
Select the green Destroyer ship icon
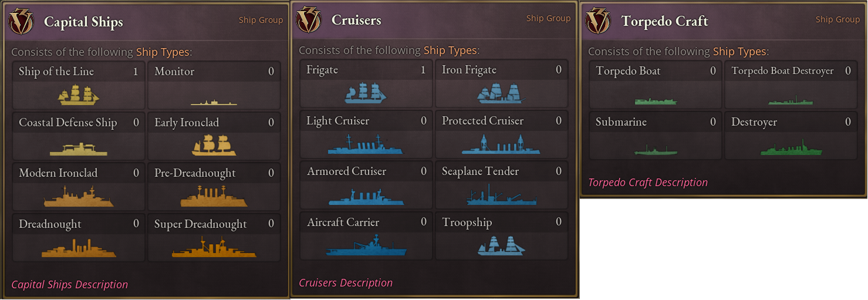pyautogui.click(x=790, y=148)
